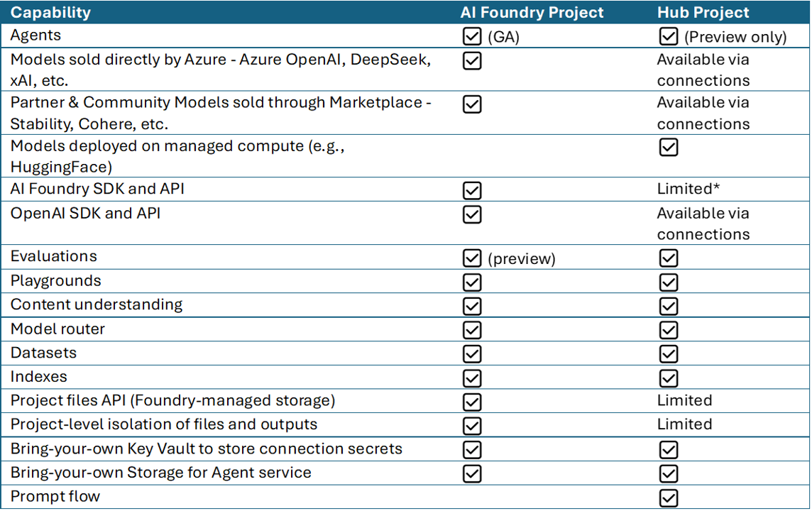Click Available via connections for Partner & Community Models

click(x=703, y=113)
